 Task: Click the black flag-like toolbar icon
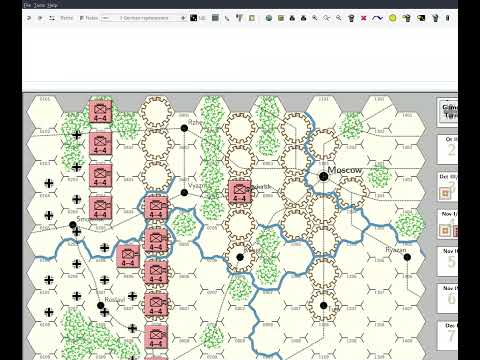(421, 18)
